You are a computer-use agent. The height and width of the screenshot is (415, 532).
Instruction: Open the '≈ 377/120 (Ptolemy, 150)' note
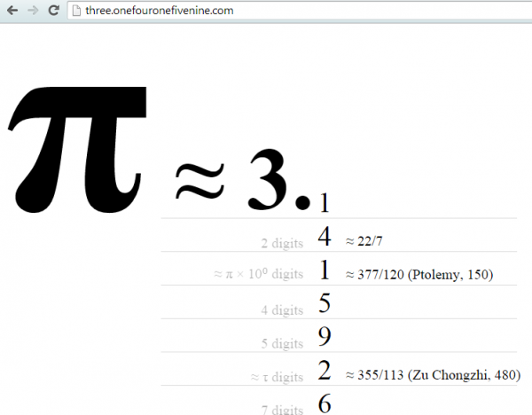coord(419,275)
